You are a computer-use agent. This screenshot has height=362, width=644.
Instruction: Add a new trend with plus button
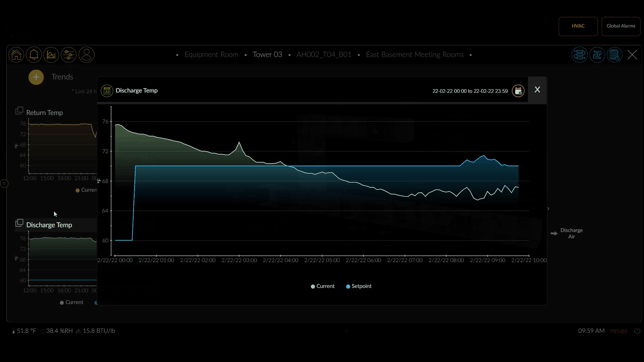pos(36,77)
